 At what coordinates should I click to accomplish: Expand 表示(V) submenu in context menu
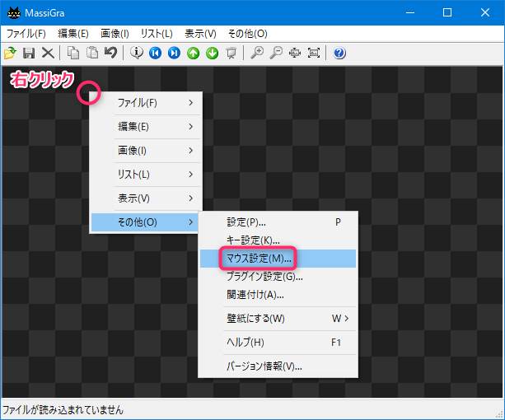tap(147, 198)
